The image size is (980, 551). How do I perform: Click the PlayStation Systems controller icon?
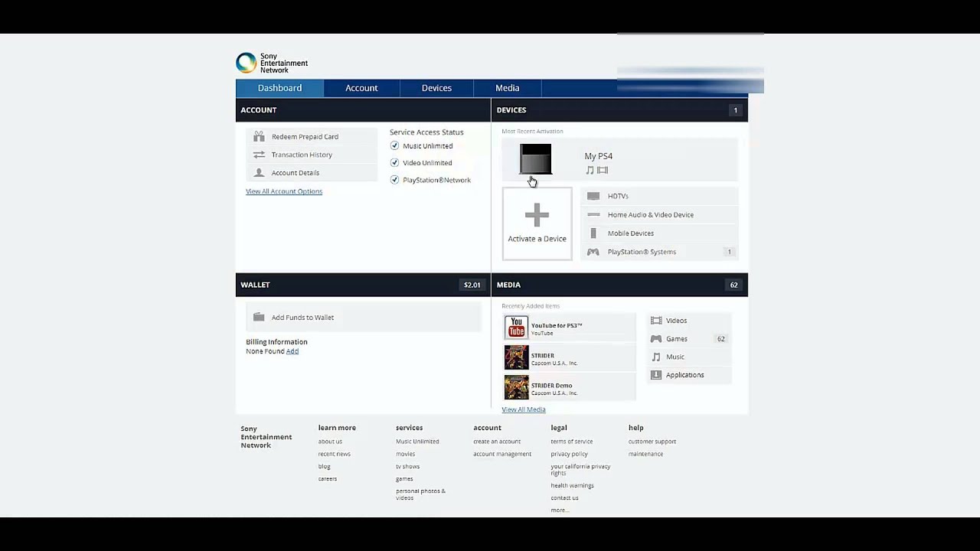pyautogui.click(x=593, y=252)
